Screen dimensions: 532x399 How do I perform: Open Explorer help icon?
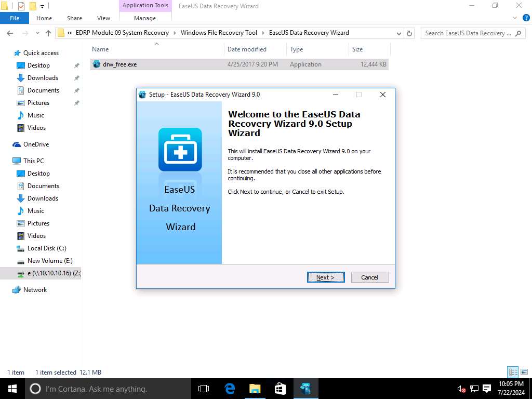(526, 18)
